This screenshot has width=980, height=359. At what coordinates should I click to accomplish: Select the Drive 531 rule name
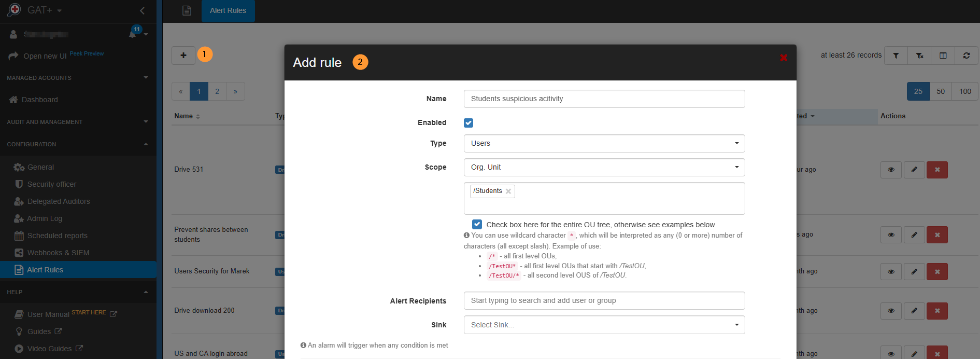[189, 170]
